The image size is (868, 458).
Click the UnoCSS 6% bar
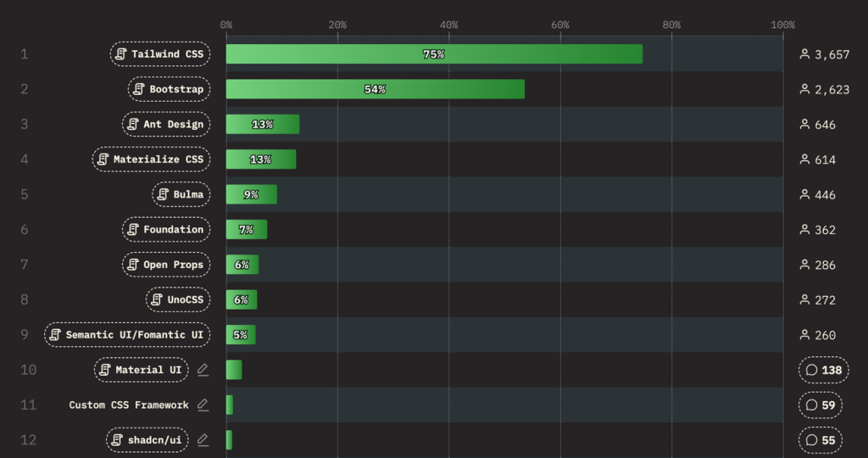(242, 299)
